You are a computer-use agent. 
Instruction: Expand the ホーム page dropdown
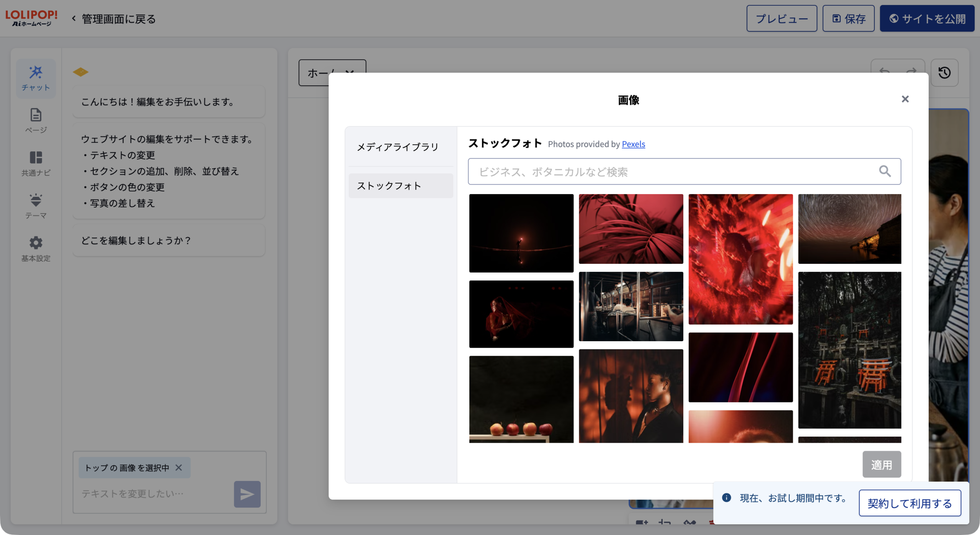tap(332, 72)
